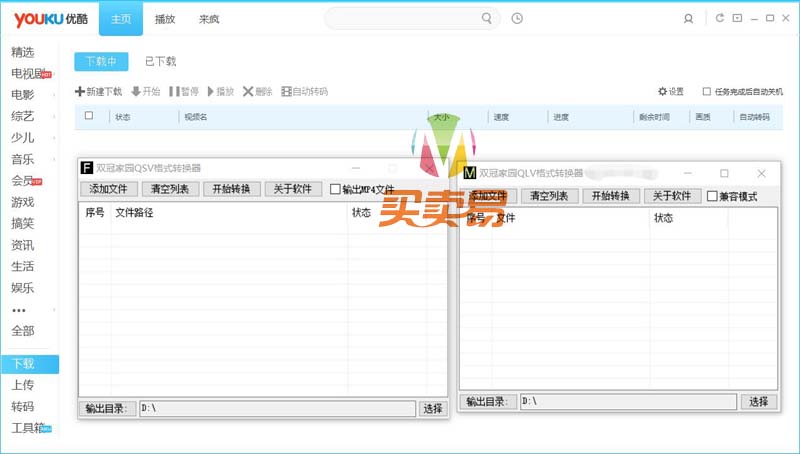Open the 已下载 downloaded tab

[161, 62]
